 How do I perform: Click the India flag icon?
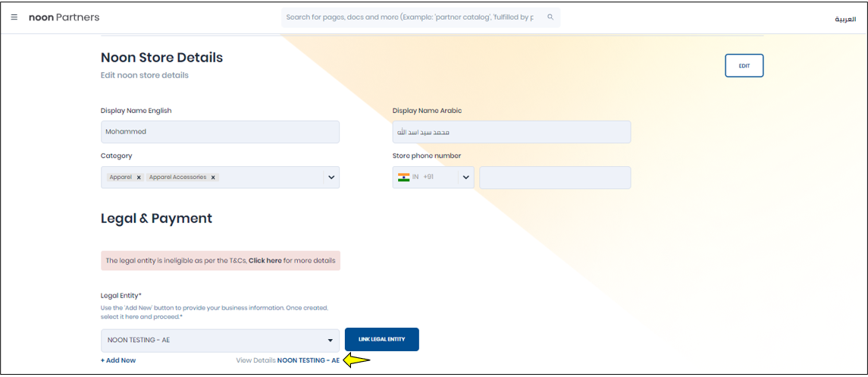(403, 178)
